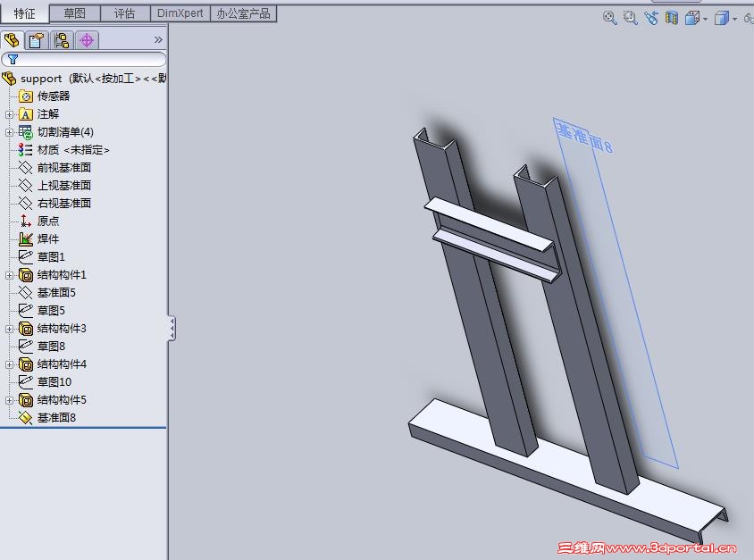Open the View Orientation dropdown arrow
This screenshot has height=560, width=754.
pos(705,20)
